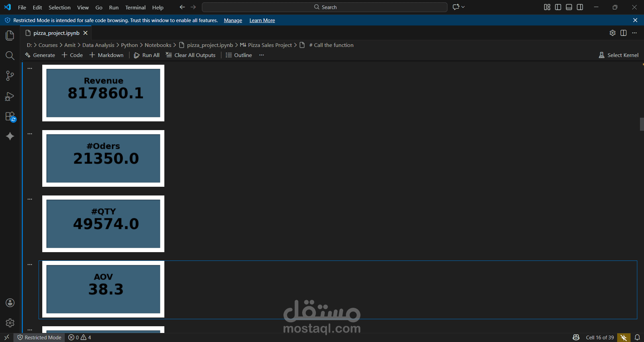644x342 pixels.
Task: Click the notebook settings gear icon
Action: tap(612, 33)
